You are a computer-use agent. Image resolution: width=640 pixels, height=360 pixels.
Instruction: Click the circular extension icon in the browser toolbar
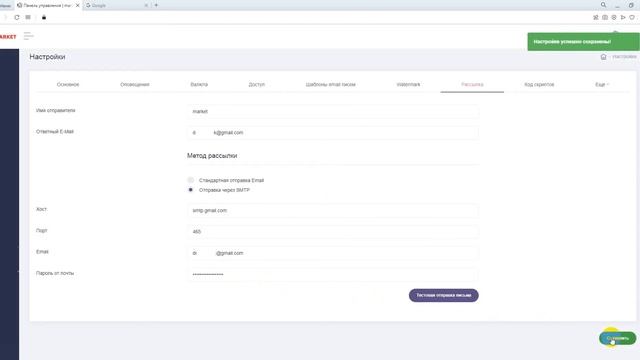pyautogui.click(x=614, y=18)
